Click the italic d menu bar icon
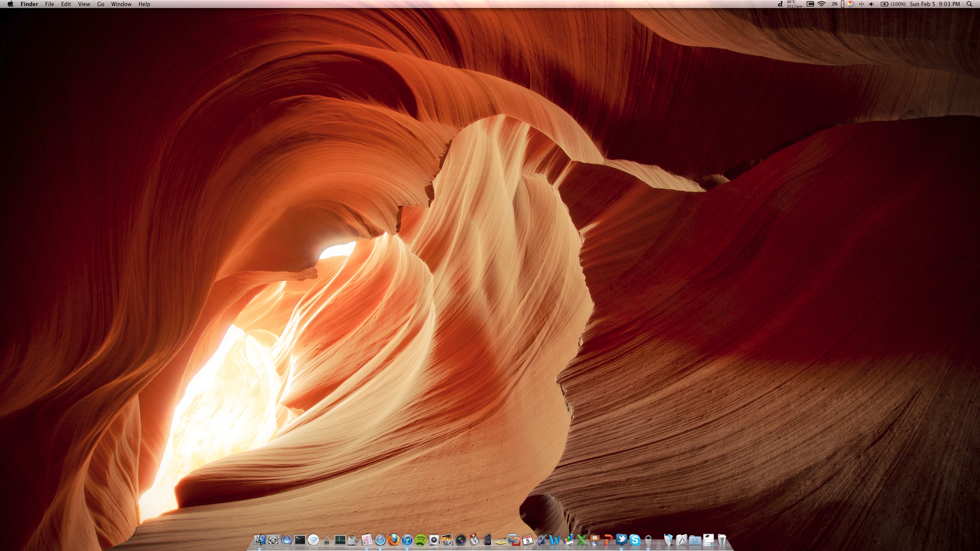 click(780, 4)
